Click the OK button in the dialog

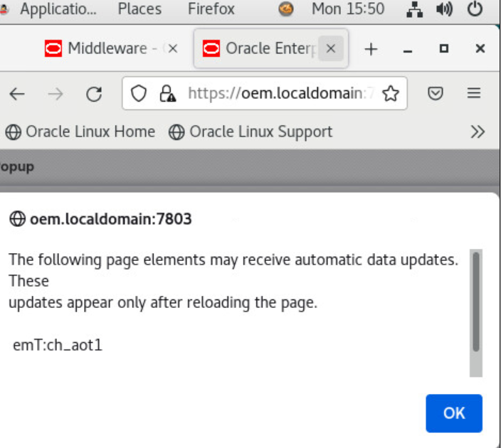click(x=453, y=413)
